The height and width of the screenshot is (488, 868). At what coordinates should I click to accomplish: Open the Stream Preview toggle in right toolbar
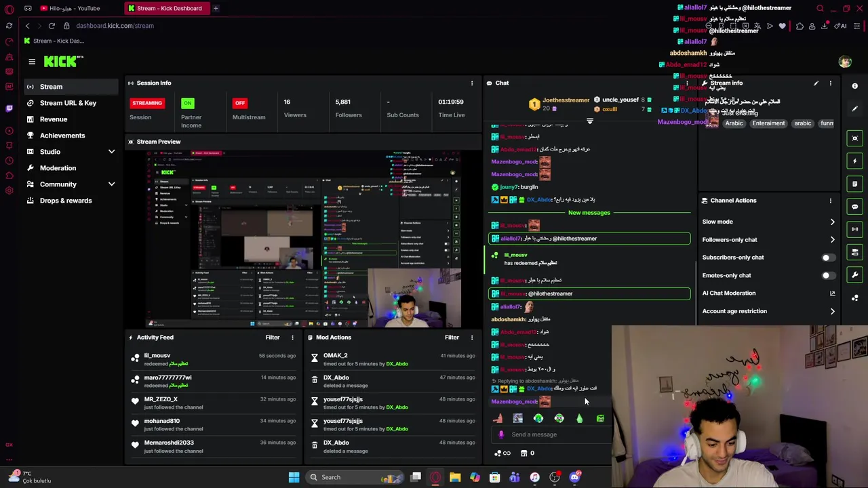tap(855, 138)
